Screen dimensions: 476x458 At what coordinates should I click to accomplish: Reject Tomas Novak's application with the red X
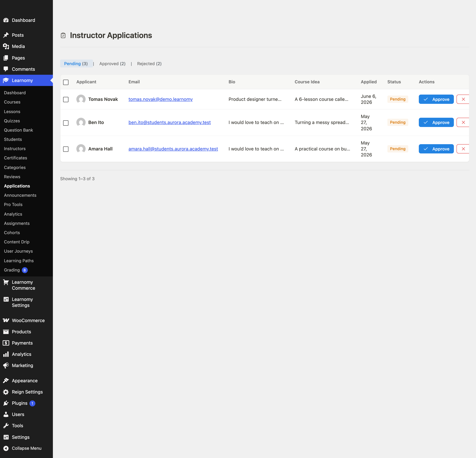[463, 99]
